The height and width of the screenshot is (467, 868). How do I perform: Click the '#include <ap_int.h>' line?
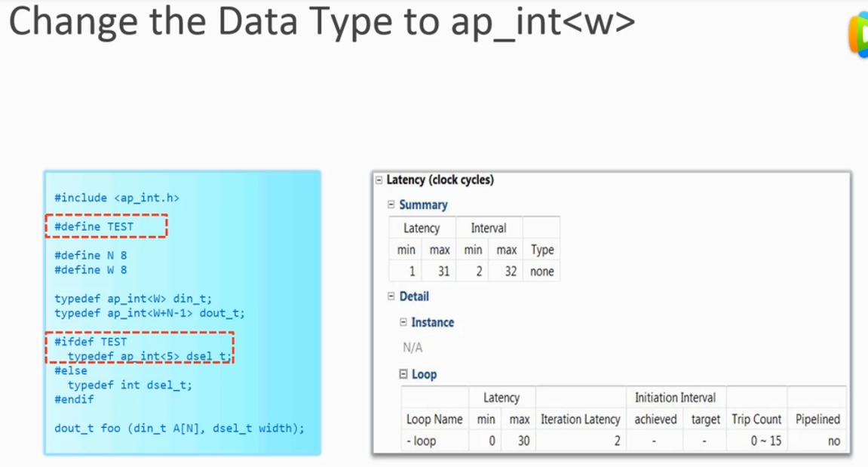117,198
